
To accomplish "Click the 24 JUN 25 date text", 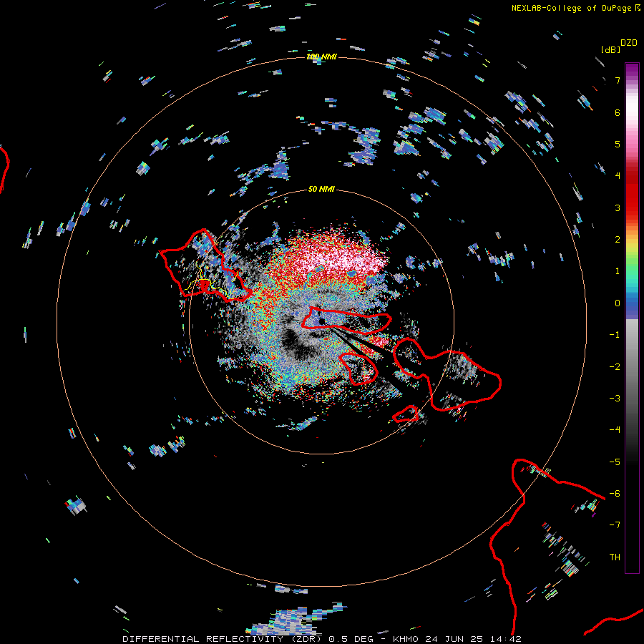I will [x=454, y=639].
